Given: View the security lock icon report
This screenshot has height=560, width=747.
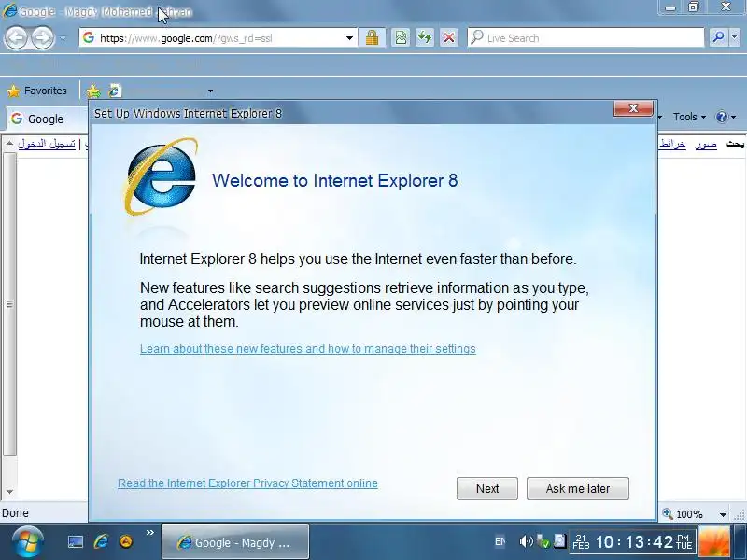Looking at the screenshot, I should click(372, 37).
